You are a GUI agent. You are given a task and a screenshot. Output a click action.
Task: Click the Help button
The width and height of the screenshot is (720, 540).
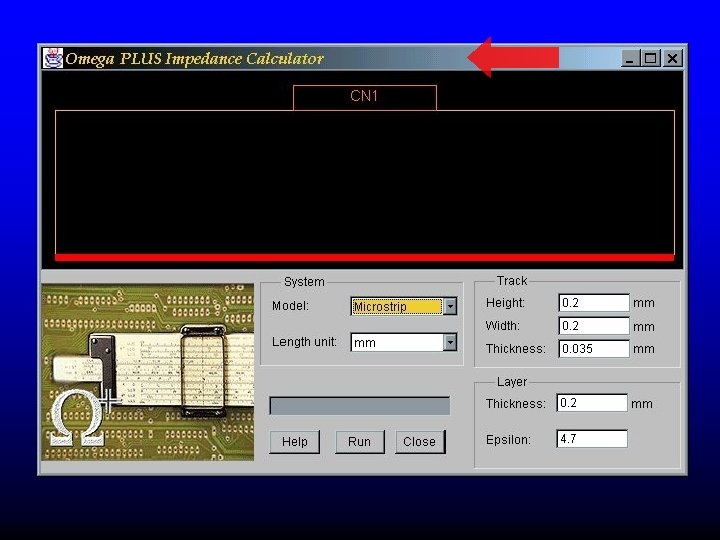(294, 442)
